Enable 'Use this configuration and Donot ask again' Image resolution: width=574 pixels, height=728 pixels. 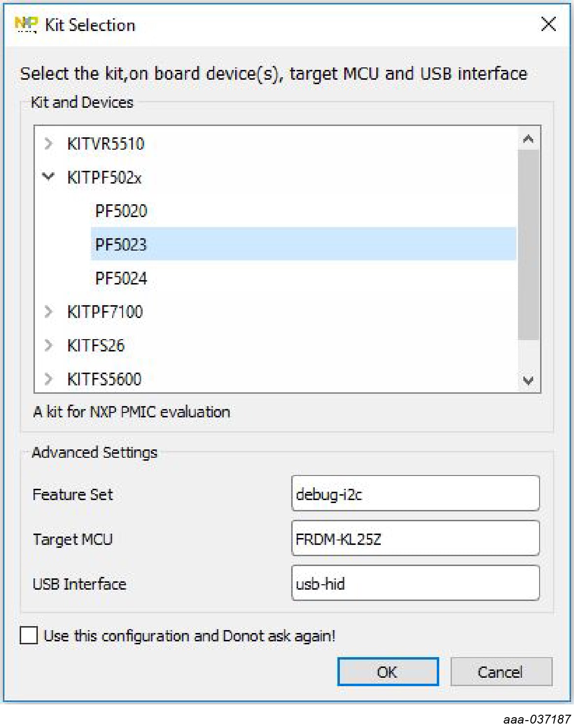(x=29, y=635)
